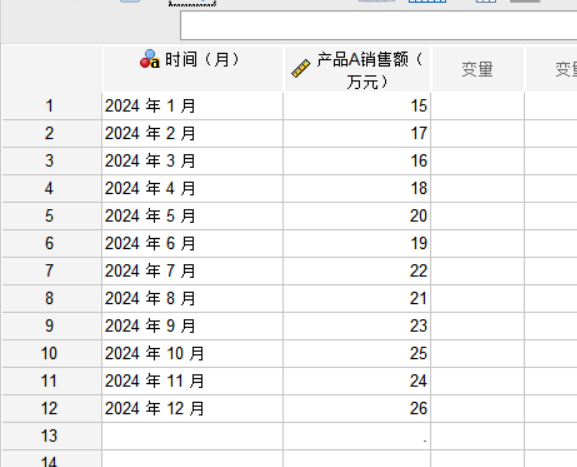The height and width of the screenshot is (467, 577).
Task: Click sales value 17 for February
Action: 357,134
